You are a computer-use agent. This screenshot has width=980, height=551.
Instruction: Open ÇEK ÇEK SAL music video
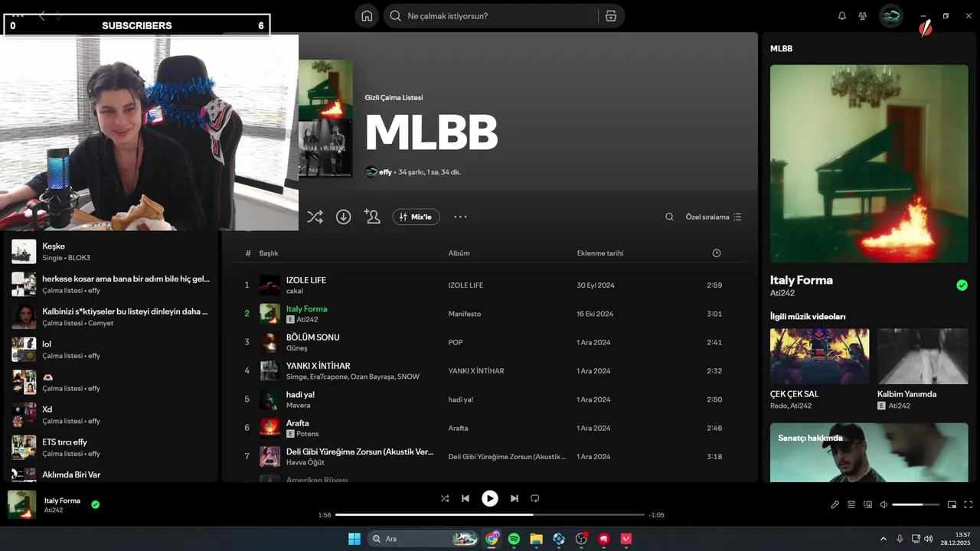click(819, 370)
